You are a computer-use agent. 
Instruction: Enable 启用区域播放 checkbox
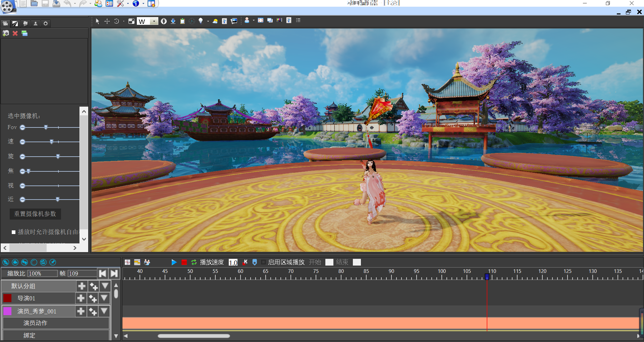tap(264, 262)
